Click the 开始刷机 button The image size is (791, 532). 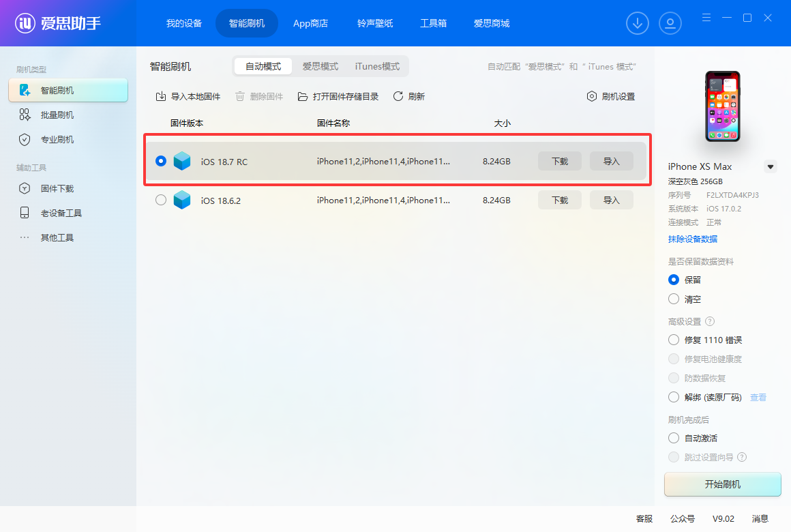[x=722, y=484]
